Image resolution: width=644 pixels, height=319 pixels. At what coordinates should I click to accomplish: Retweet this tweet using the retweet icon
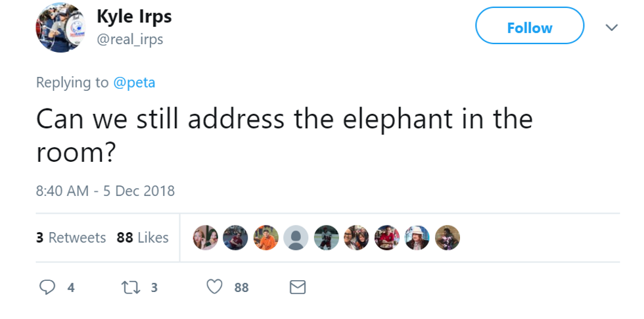click(x=130, y=287)
